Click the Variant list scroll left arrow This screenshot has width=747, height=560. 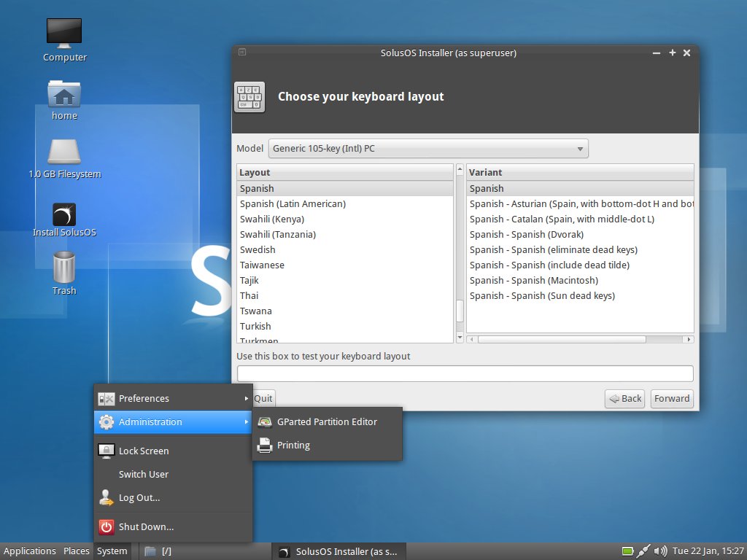tap(472, 340)
